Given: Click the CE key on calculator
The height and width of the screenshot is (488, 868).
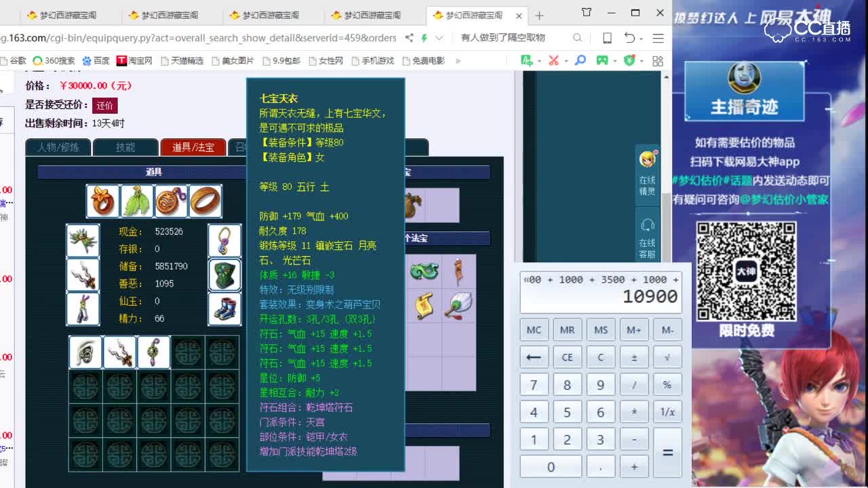Looking at the screenshot, I should [567, 357].
